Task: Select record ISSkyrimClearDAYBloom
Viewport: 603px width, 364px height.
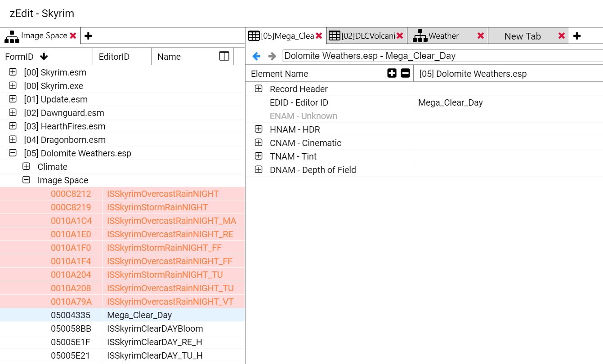Action: coord(122,328)
